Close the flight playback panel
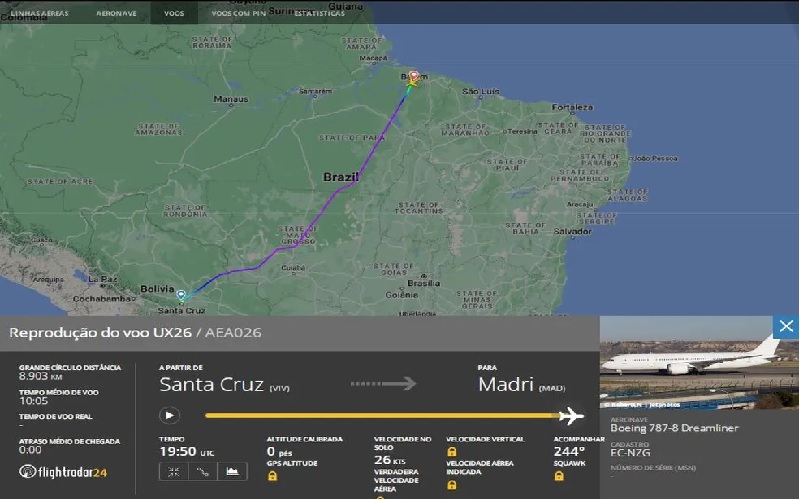 tap(786, 327)
